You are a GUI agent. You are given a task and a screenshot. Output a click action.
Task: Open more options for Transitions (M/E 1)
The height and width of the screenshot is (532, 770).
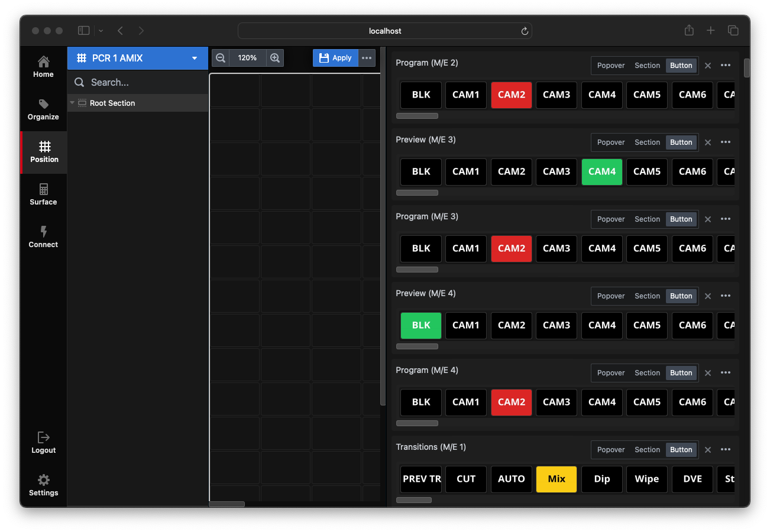point(726,449)
